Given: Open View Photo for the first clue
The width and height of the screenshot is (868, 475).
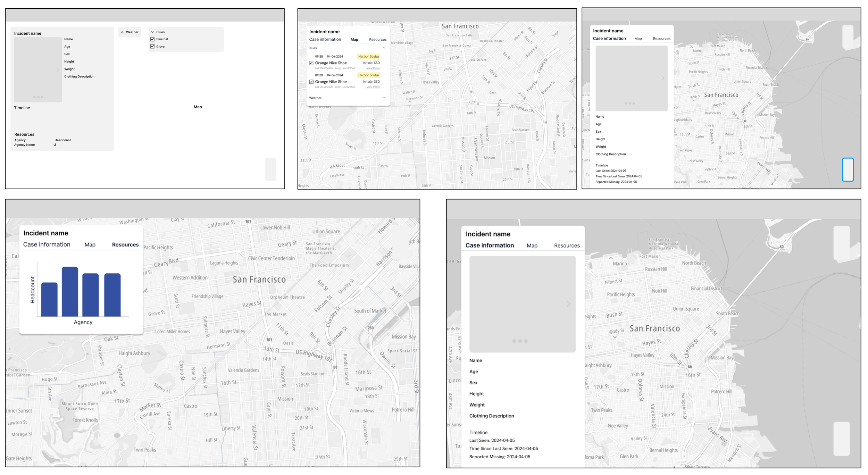Looking at the screenshot, I should 373,68.
